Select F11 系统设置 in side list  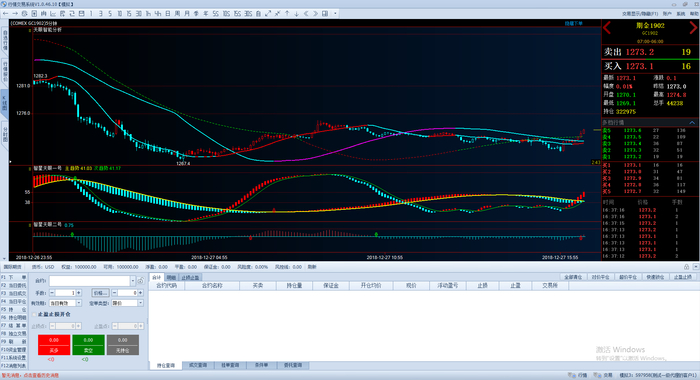tap(13, 358)
